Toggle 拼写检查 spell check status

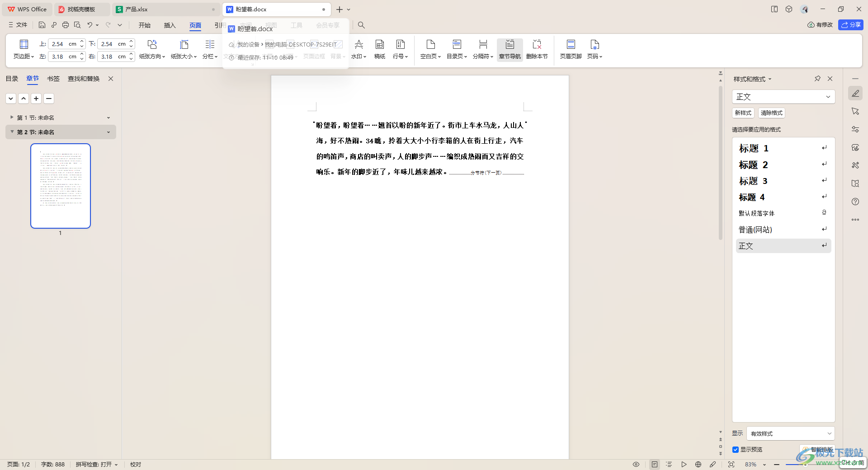pyautogui.click(x=96, y=464)
